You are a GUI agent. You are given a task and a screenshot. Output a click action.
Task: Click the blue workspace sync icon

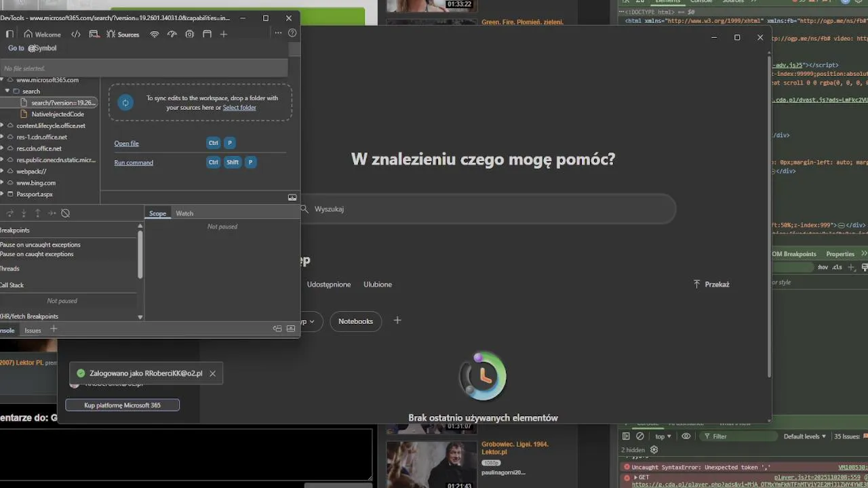[125, 102]
